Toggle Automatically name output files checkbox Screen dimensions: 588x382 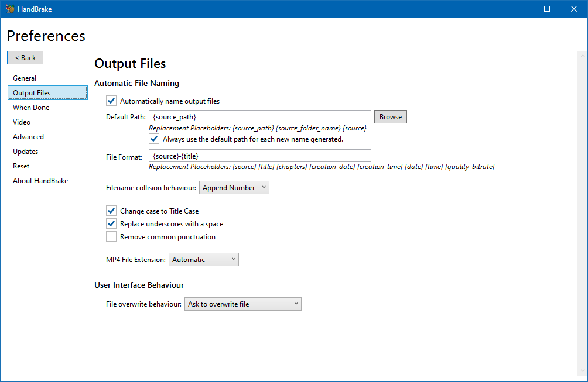[111, 101]
